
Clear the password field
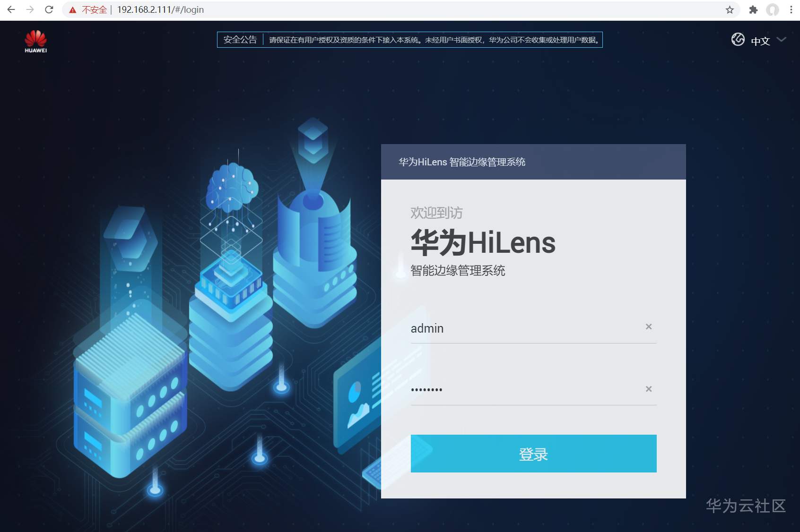click(649, 389)
